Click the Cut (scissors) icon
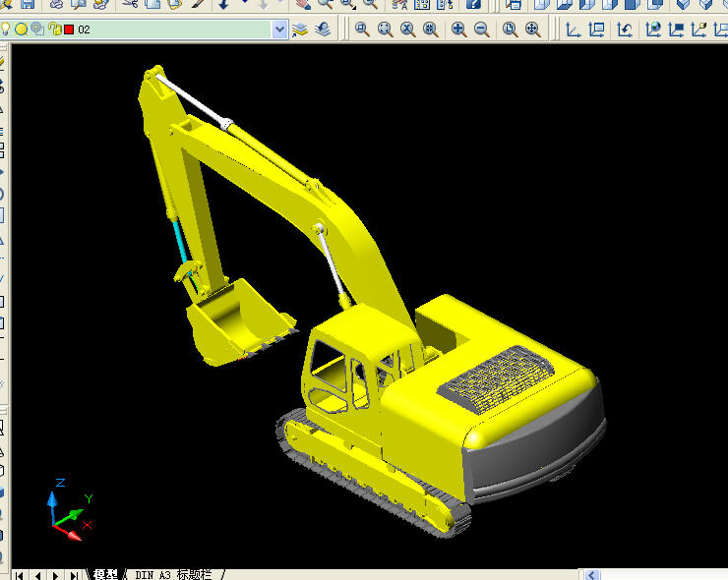This screenshot has height=580, width=728. coord(131,4)
